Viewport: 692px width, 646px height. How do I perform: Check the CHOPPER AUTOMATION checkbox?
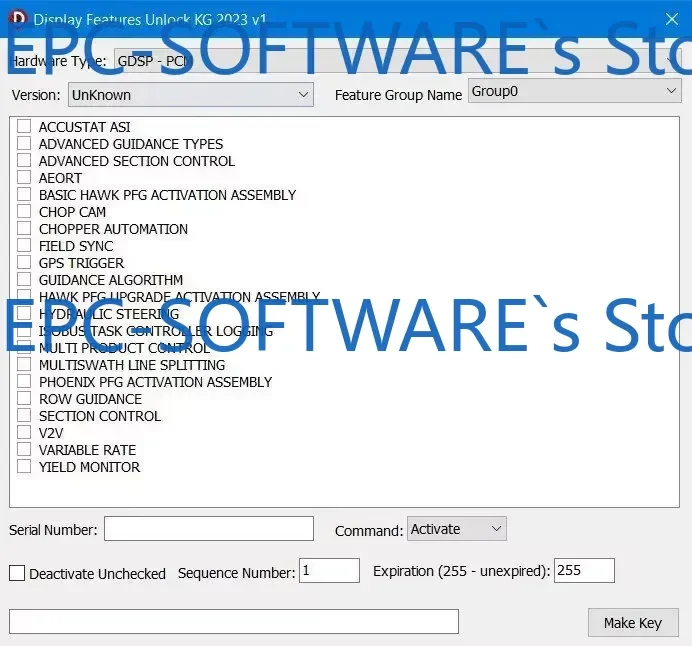click(x=24, y=228)
